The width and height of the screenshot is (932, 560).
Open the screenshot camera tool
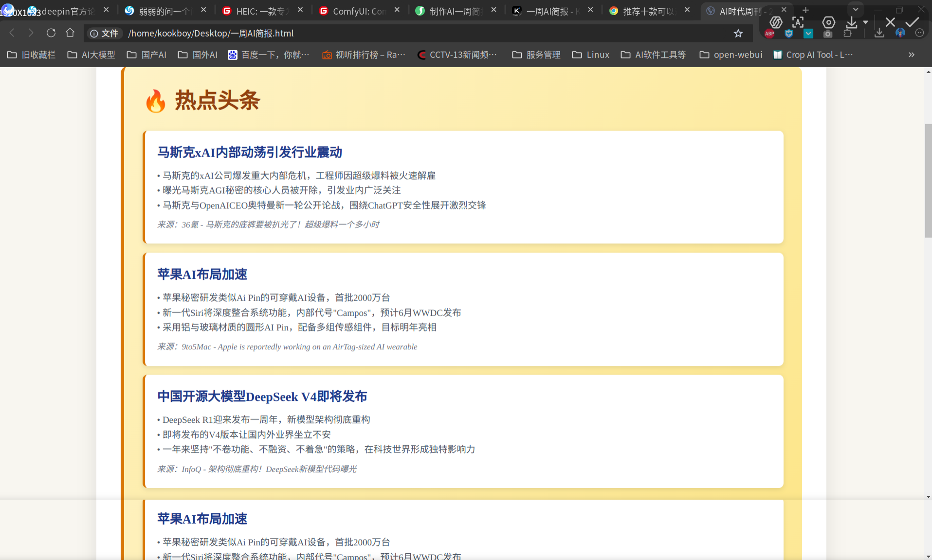point(828,34)
